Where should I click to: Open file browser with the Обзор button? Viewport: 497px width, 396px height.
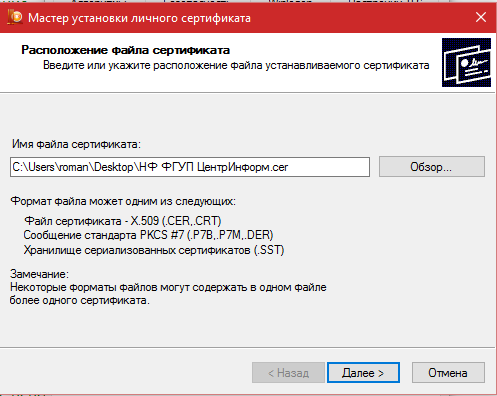point(432,167)
